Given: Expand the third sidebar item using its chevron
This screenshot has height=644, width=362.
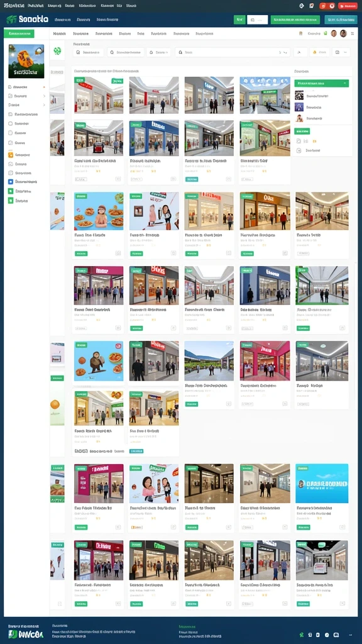Looking at the screenshot, I should (x=44, y=105).
